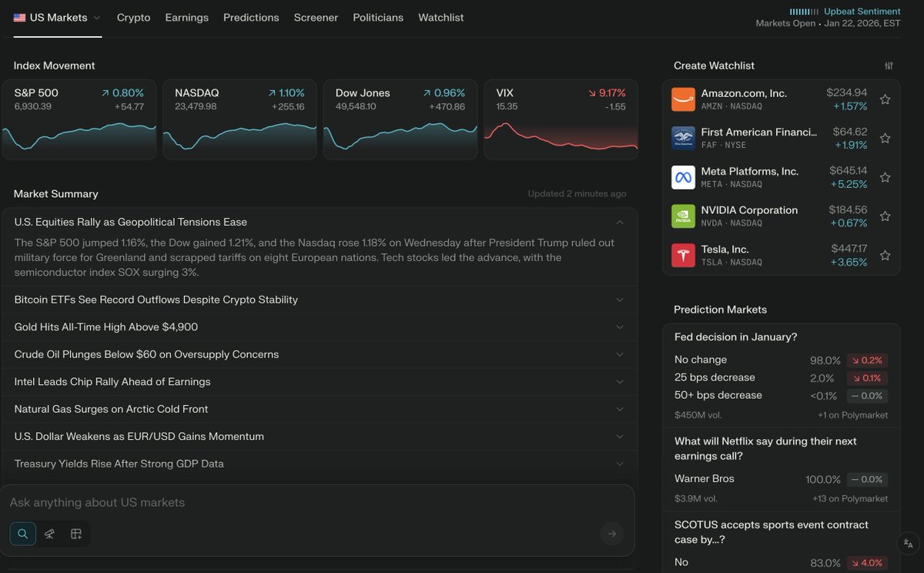Click the Ask anything input field
The height and width of the screenshot is (573, 924).
click(308, 502)
